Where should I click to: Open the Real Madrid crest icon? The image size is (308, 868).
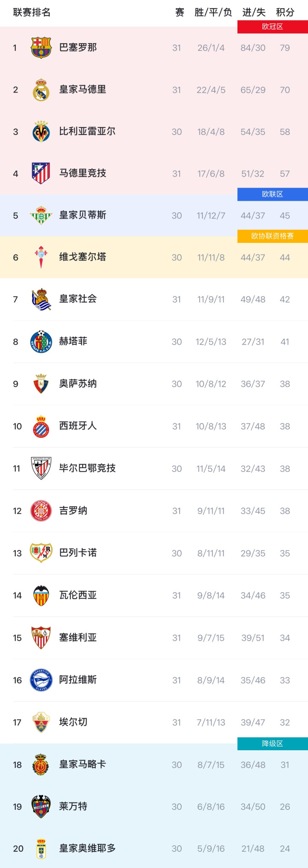(41, 89)
